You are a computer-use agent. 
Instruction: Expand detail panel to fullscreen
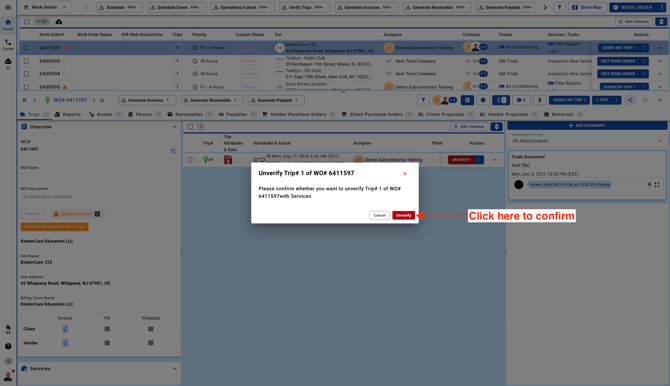645,100
